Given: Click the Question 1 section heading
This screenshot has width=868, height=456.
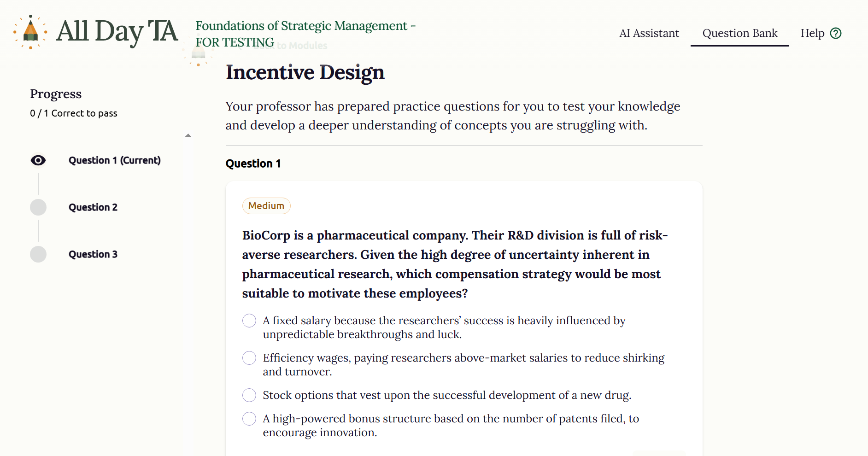Looking at the screenshot, I should tap(253, 163).
